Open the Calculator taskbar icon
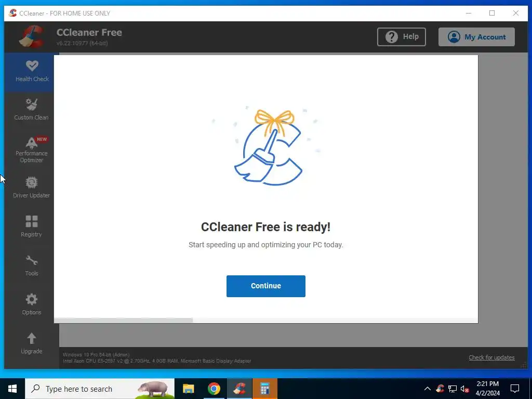 (x=264, y=389)
